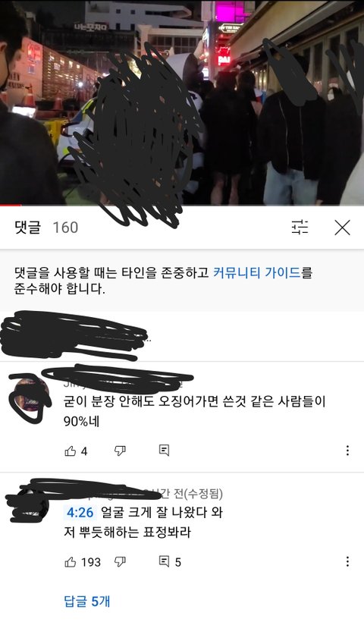Open the comment sort filter icon

click(x=300, y=228)
